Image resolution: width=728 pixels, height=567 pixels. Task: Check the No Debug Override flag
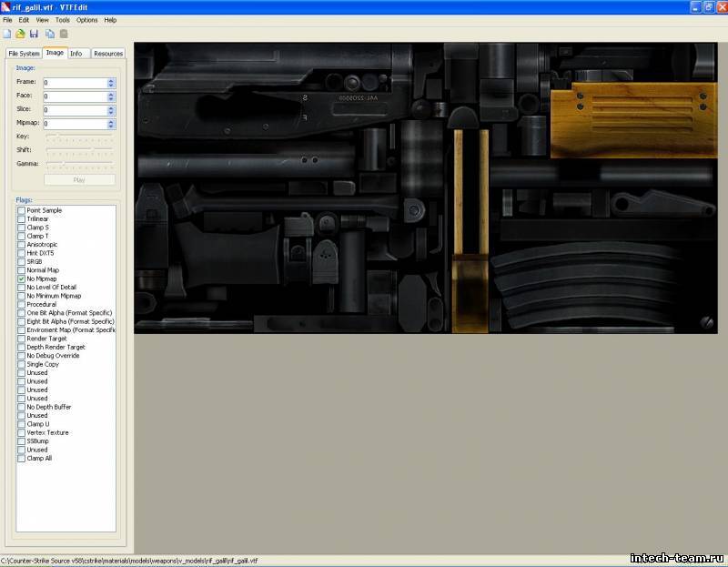pyautogui.click(x=21, y=356)
